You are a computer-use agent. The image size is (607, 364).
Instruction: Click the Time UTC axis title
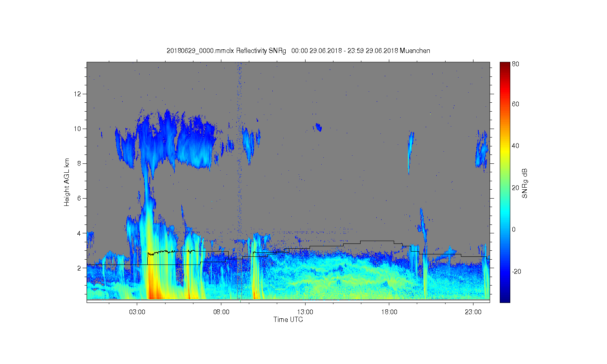(x=288, y=320)
